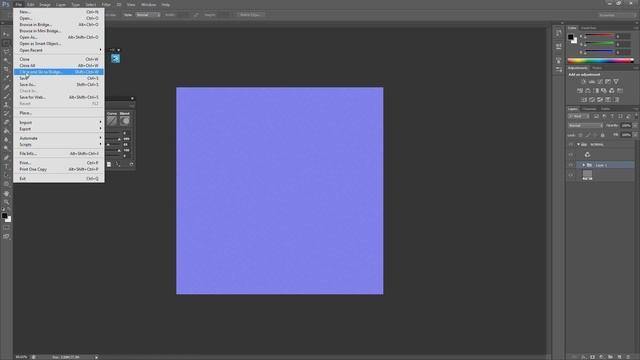Click the layer Opacity field
The image size is (640, 360).
[626, 126]
